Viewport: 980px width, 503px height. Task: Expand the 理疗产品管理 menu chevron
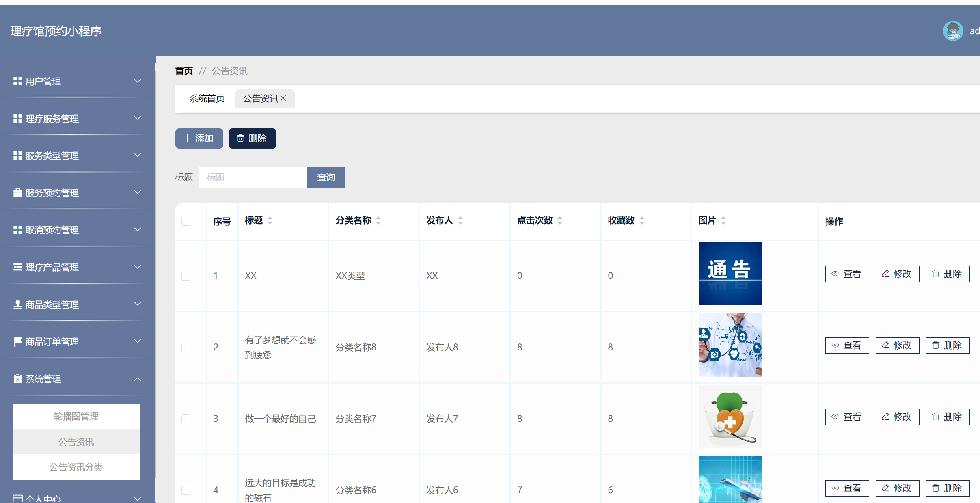(x=138, y=267)
